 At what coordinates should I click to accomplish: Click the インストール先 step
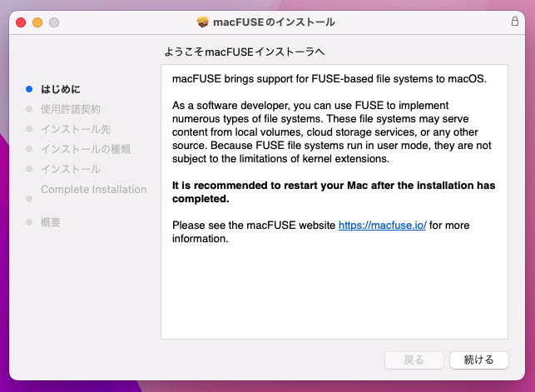(x=76, y=129)
